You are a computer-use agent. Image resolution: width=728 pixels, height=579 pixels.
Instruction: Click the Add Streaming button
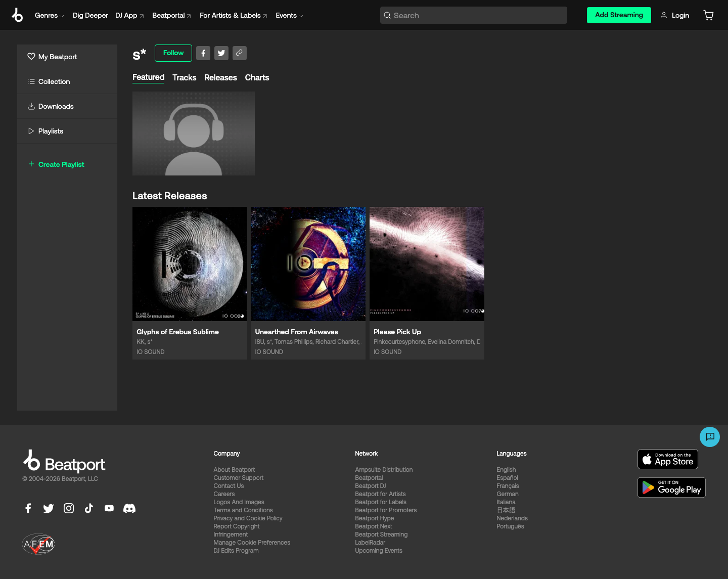coord(619,15)
